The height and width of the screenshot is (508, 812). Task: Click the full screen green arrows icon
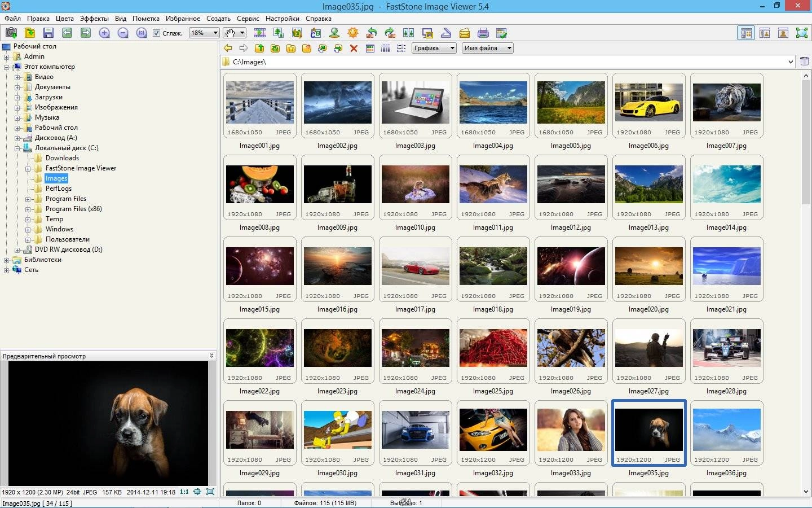click(x=802, y=33)
